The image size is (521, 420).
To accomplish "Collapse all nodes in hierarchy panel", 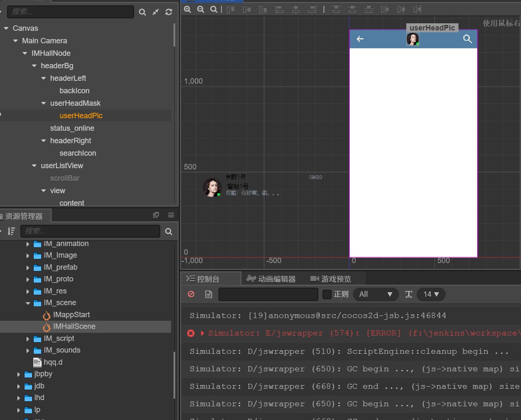I will coord(156,12).
